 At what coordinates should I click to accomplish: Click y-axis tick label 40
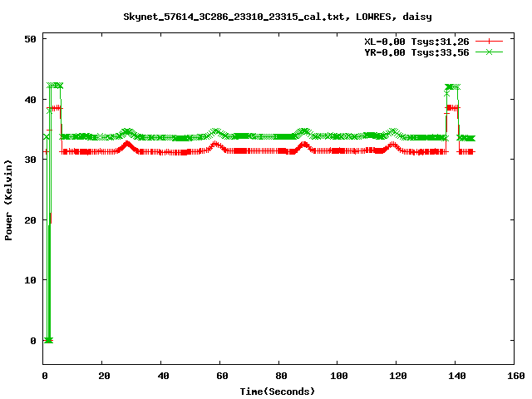pyautogui.click(x=30, y=100)
